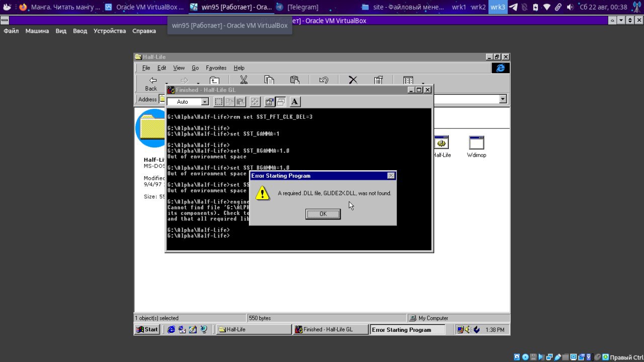Click the Copy icon in explorer toolbar
Viewport: 644px width, 362px height.
point(269,80)
